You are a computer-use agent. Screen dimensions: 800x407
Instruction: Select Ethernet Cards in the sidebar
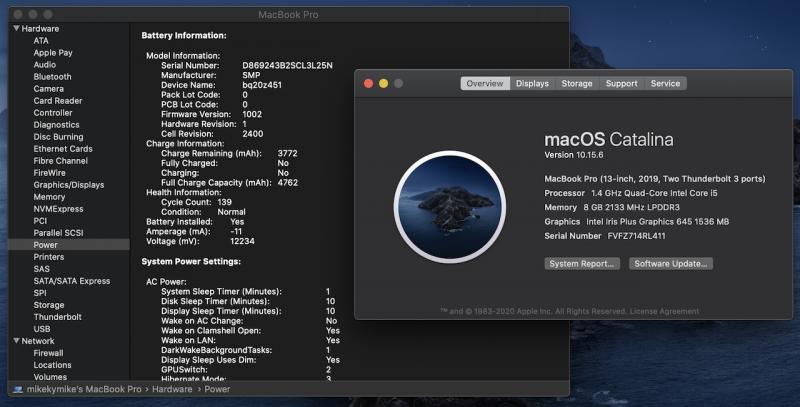click(63, 148)
